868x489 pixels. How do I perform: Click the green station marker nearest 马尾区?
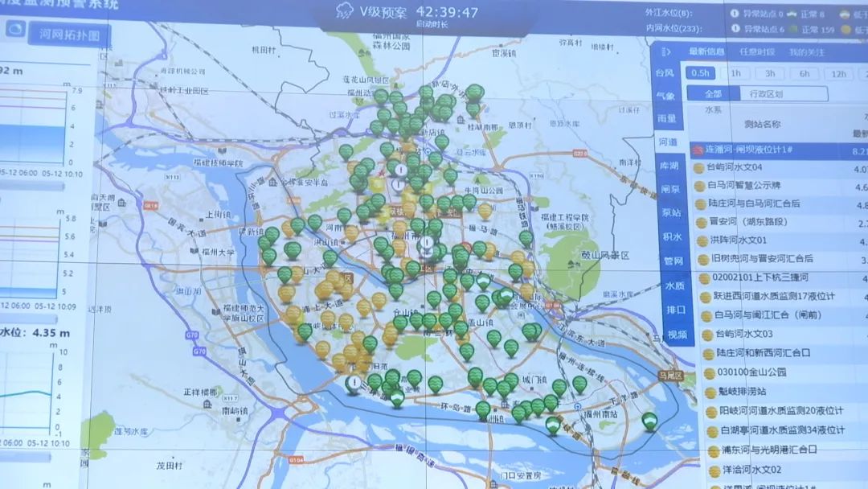click(x=649, y=421)
